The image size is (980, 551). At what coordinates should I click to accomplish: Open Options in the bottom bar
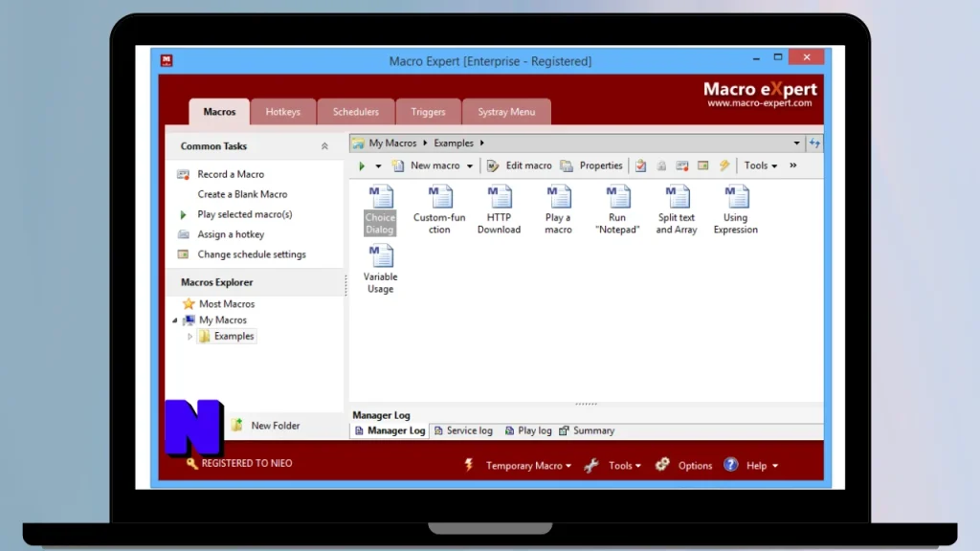[x=695, y=466]
